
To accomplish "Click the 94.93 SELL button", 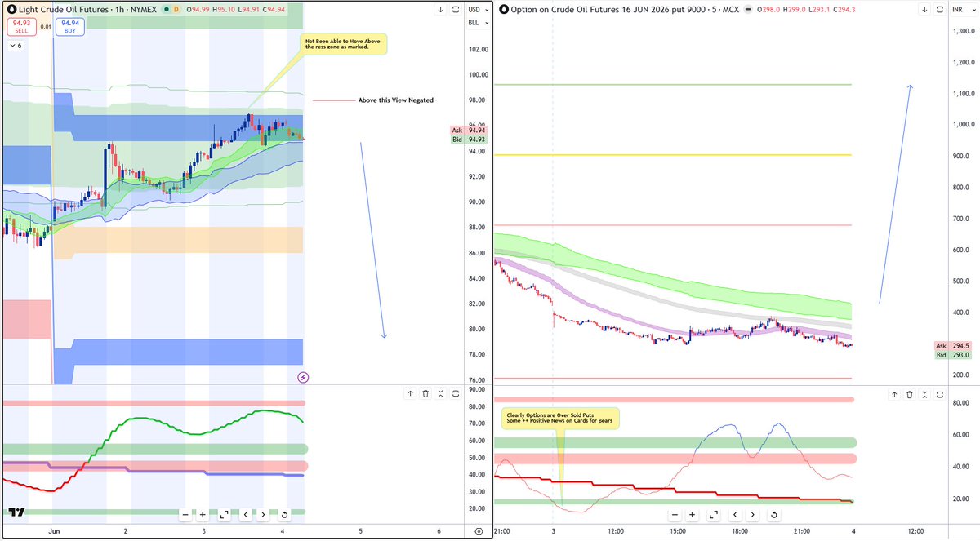I will point(21,27).
